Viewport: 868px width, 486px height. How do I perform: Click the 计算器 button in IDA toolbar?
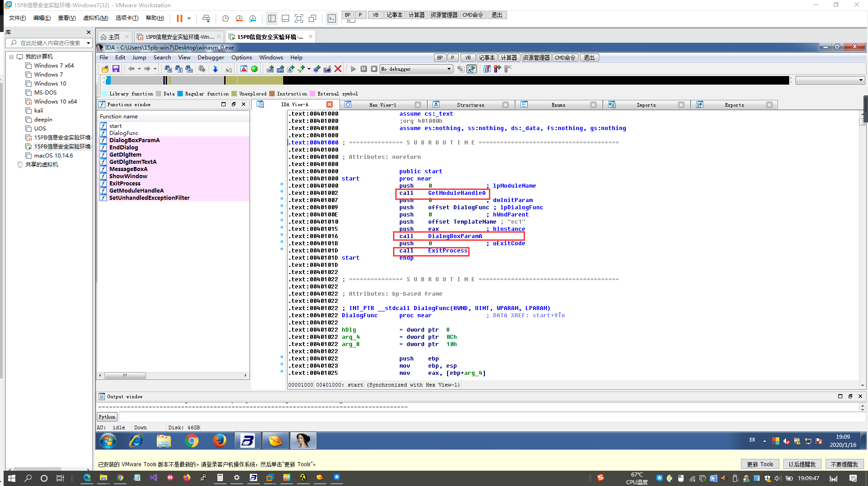(x=509, y=58)
